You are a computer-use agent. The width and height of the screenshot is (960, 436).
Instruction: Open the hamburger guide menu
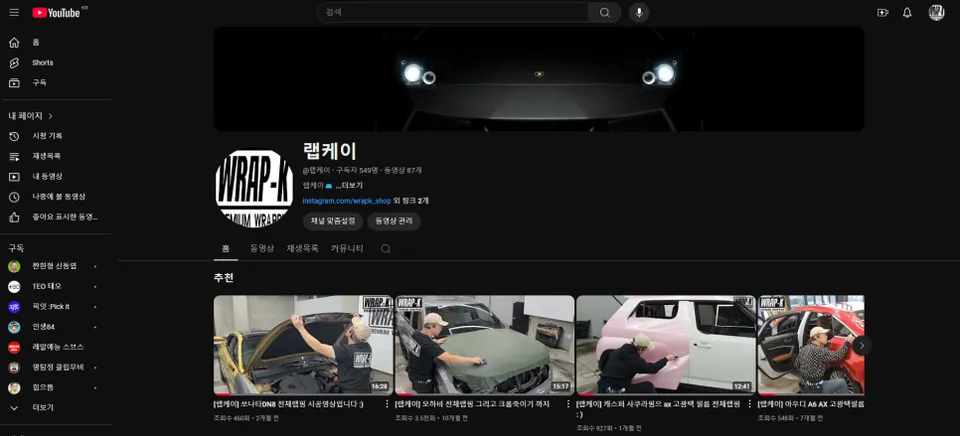tap(14, 12)
